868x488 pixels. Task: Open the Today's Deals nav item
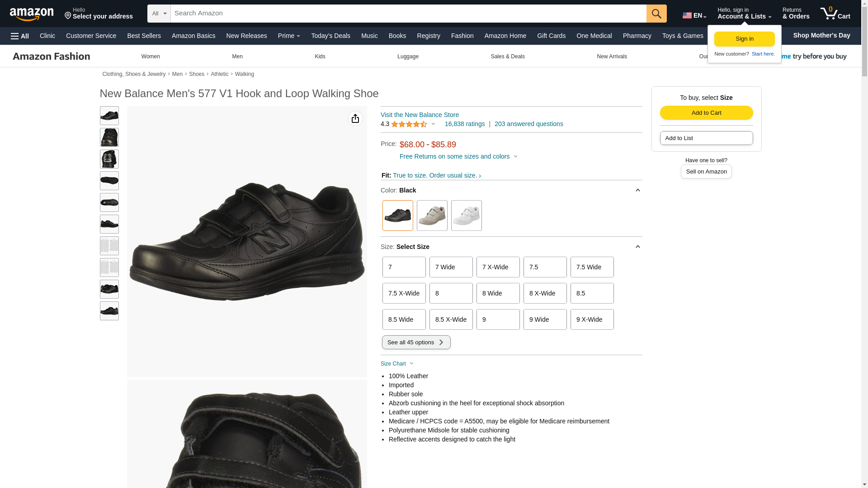[x=330, y=36]
